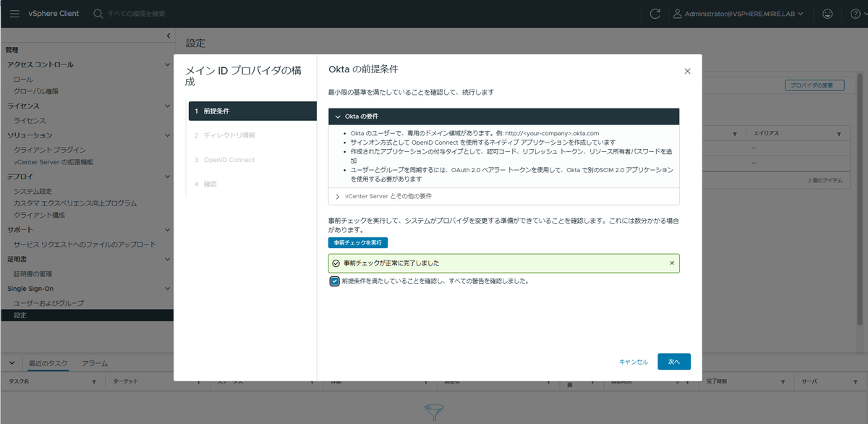Click the user avatar icon beside Administrator
This screenshot has width=868, height=424.
tap(677, 14)
